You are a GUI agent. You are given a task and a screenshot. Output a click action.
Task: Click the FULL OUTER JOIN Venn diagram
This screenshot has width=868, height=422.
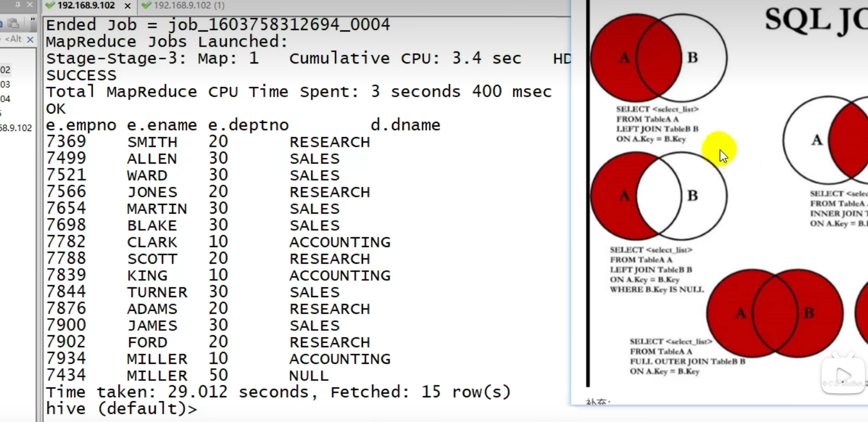(x=775, y=313)
